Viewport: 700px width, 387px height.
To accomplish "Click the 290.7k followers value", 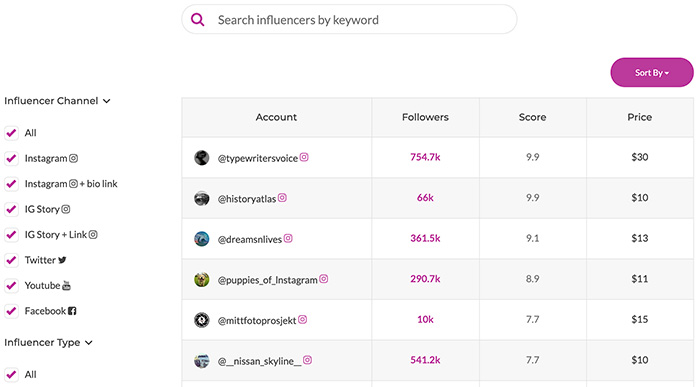I will (425, 279).
